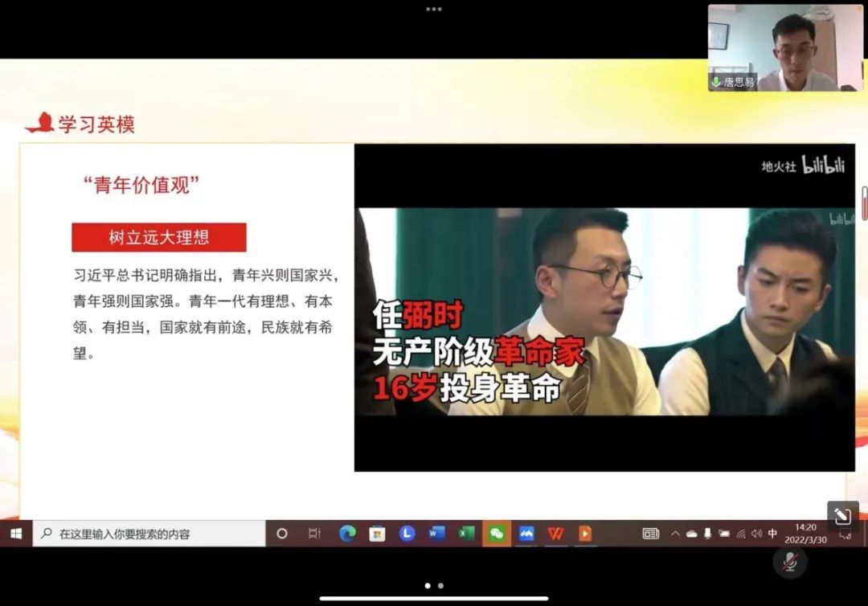Switch the Chinese input method indicator
The image size is (868, 606).
click(x=773, y=534)
